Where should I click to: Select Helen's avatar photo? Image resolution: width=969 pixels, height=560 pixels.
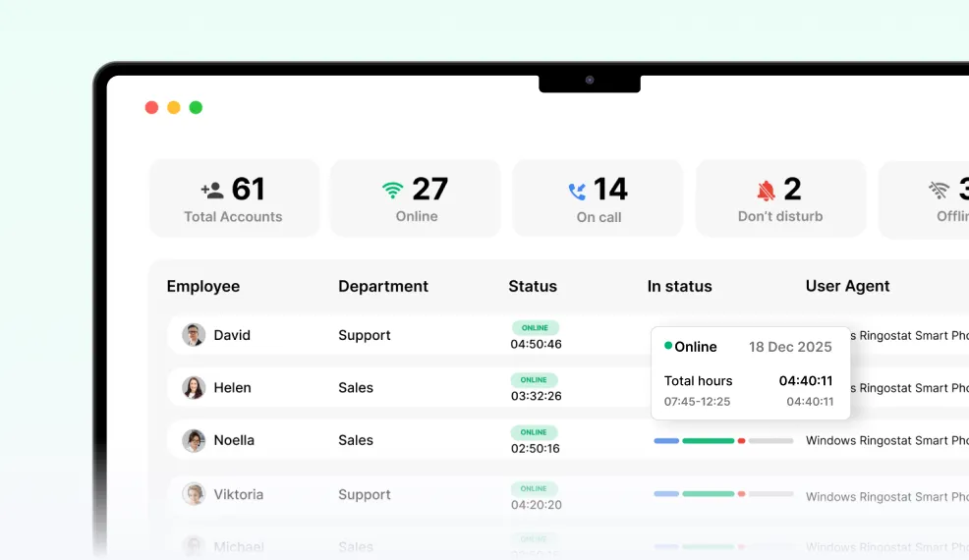tap(194, 387)
